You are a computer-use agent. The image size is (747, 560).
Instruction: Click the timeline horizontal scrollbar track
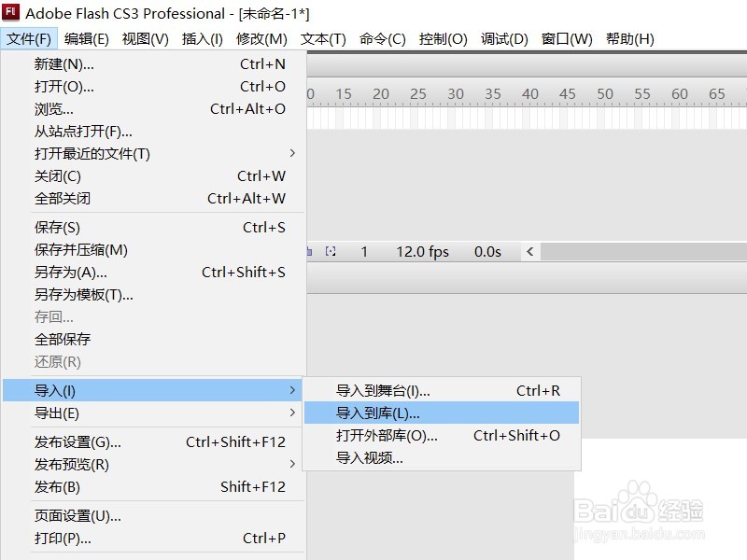click(643, 251)
